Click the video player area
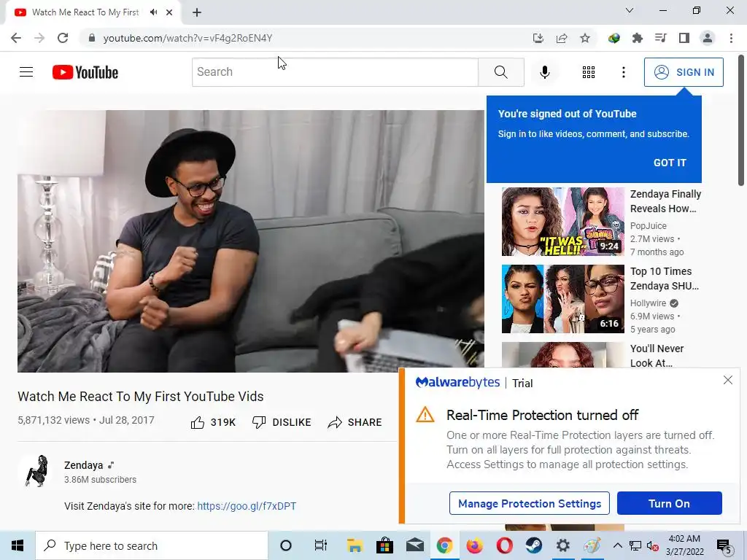 click(251, 241)
